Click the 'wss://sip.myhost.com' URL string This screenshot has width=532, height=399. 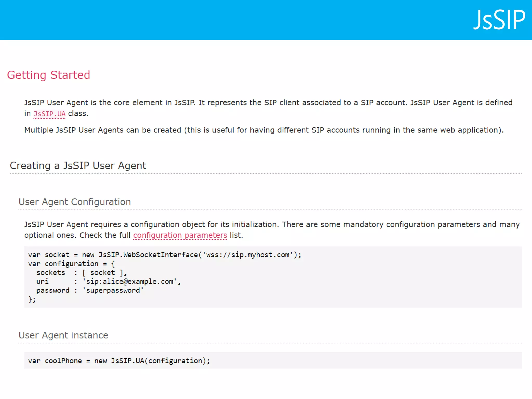pos(248,255)
